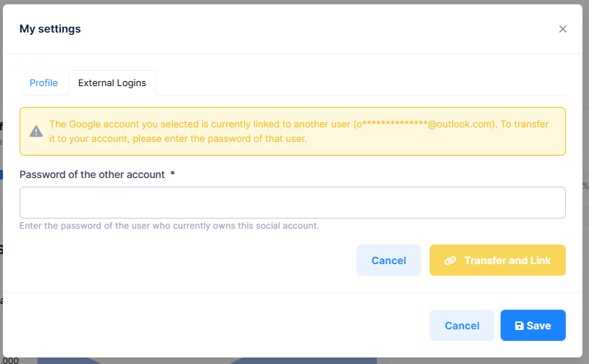This screenshot has height=364, width=589.
Task: Focus the other account password field
Action: click(292, 203)
